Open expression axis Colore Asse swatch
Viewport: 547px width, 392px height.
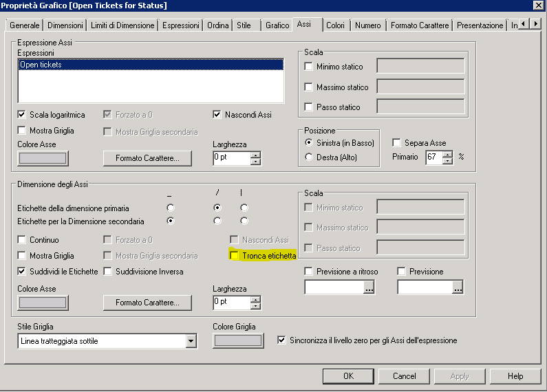(x=42, y=158)
